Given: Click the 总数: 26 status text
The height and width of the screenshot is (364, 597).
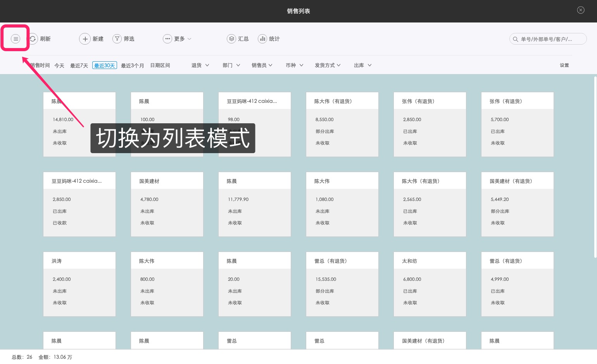Looking at the screenshot, I should click(x=22, y=357).
